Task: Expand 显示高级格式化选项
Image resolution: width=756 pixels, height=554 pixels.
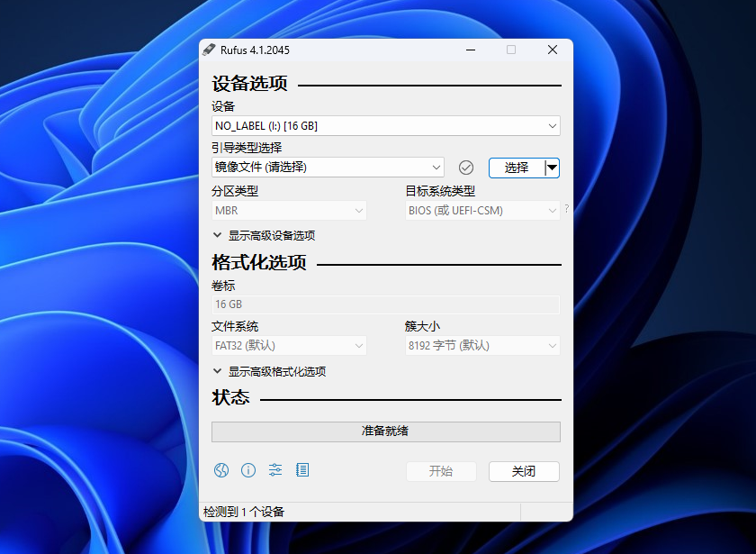Action: (x=269, y=371)
